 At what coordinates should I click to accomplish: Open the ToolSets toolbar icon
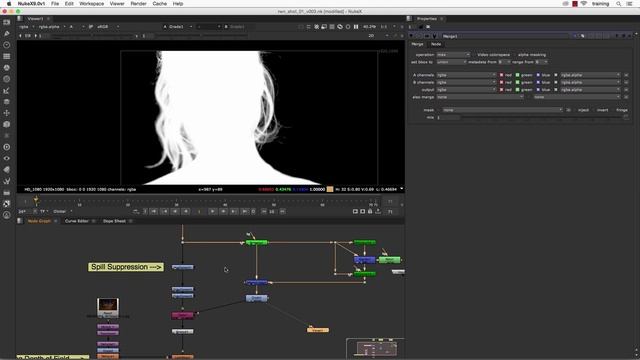(7, 181)
